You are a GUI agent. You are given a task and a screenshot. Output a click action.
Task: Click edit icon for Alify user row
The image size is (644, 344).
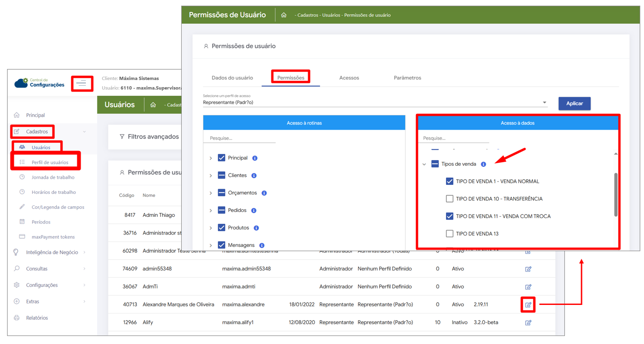[528, 323]
